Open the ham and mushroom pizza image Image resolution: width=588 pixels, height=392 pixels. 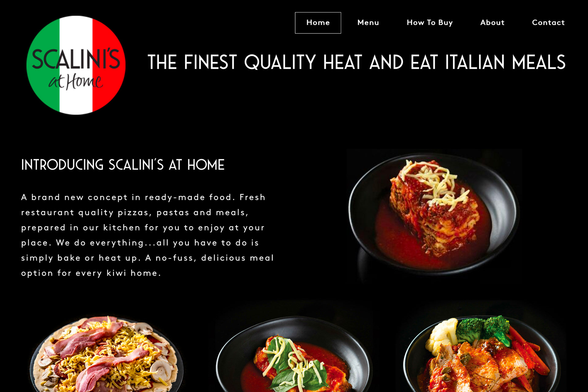point(107,354)
